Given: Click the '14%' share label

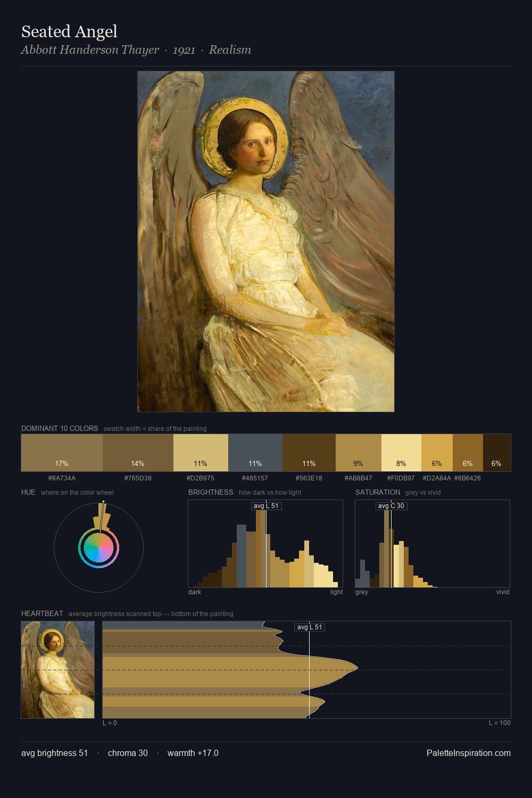Looking at the screenshot, I should click(138, 463).
